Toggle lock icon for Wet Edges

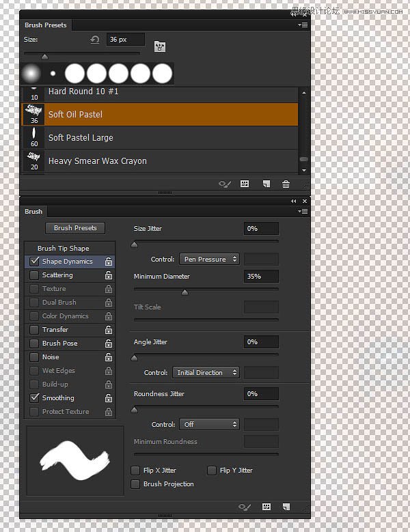108,371
